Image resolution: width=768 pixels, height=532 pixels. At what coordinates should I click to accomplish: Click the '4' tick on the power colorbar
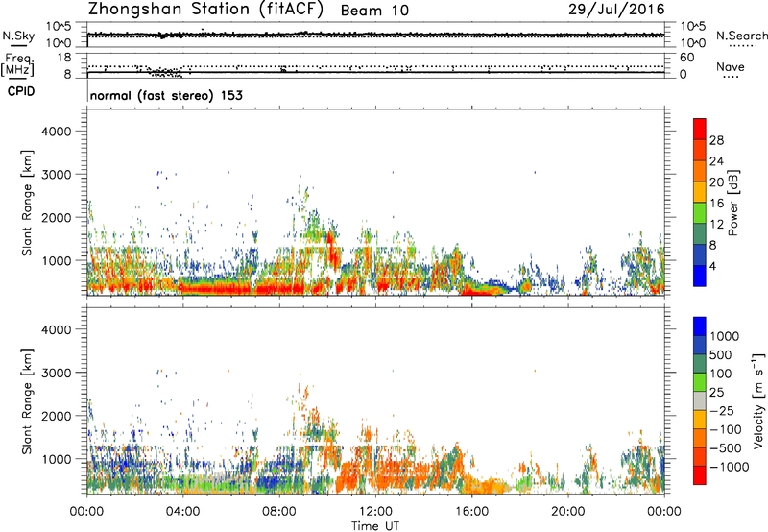713,266
